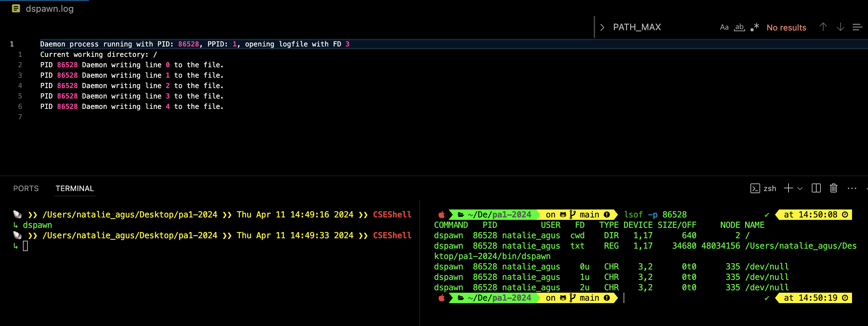Click the yellow dspawn.log file icon
Viewport: 868px width, 326px height.
[x=15, y=8]
